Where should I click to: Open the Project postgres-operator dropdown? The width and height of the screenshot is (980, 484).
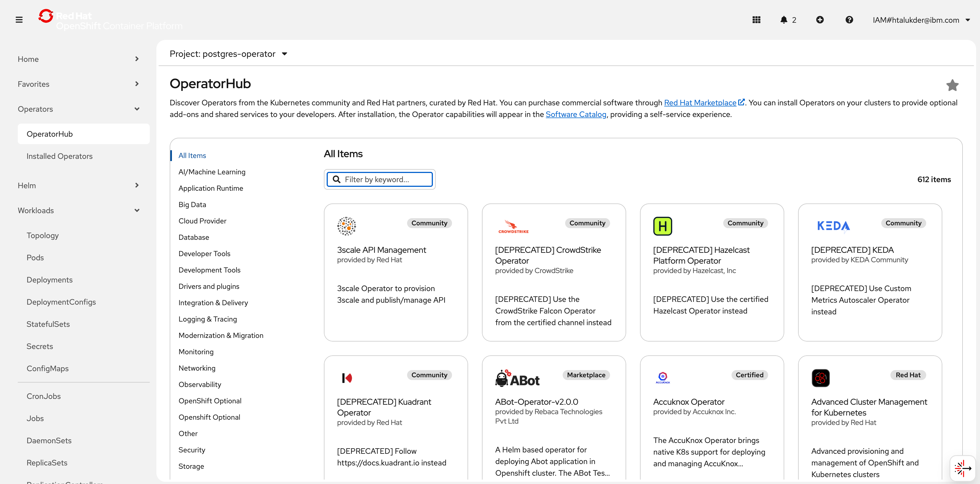click(x=228, y=54)
